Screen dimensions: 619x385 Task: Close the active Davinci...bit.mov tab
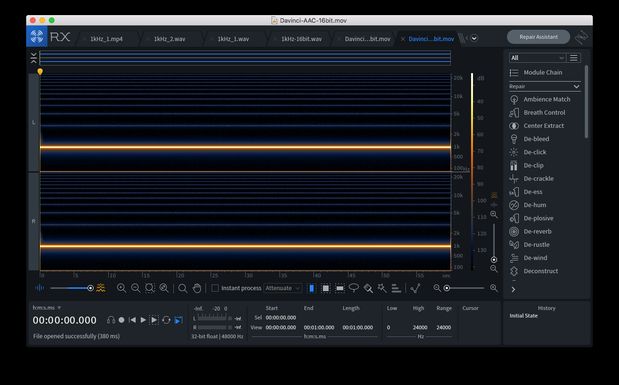click(403, 39)
